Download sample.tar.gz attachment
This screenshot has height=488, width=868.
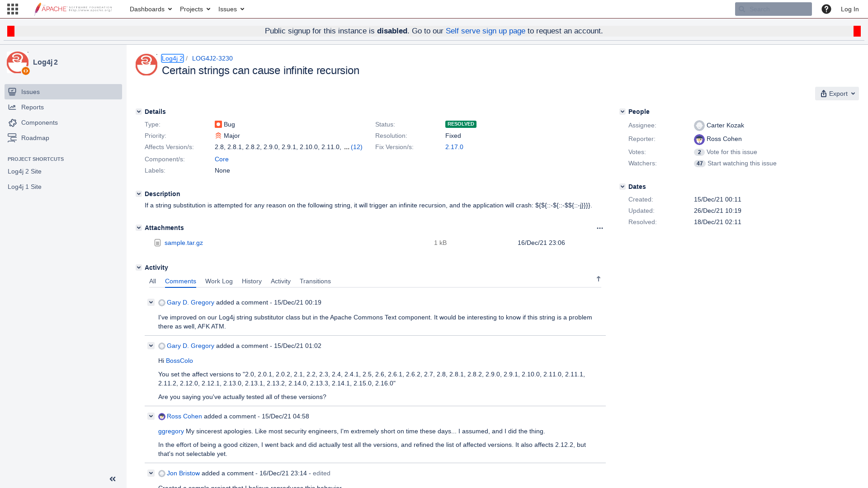pos(184,243)
